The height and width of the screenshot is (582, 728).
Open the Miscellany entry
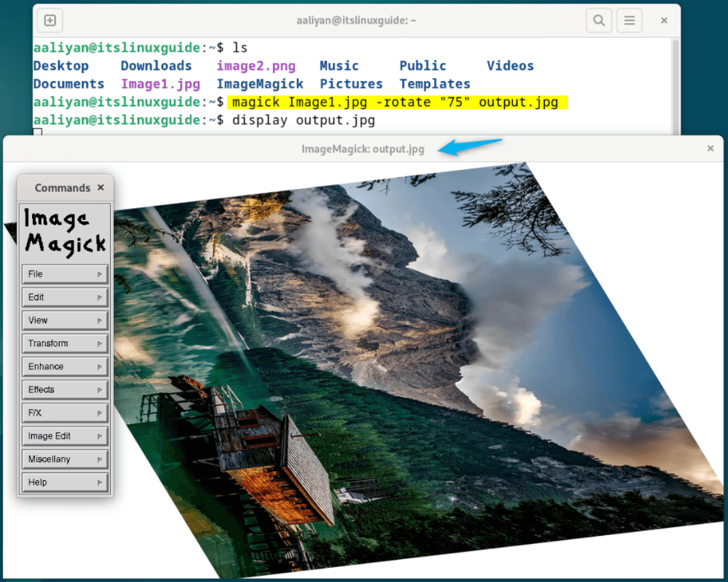65,459
